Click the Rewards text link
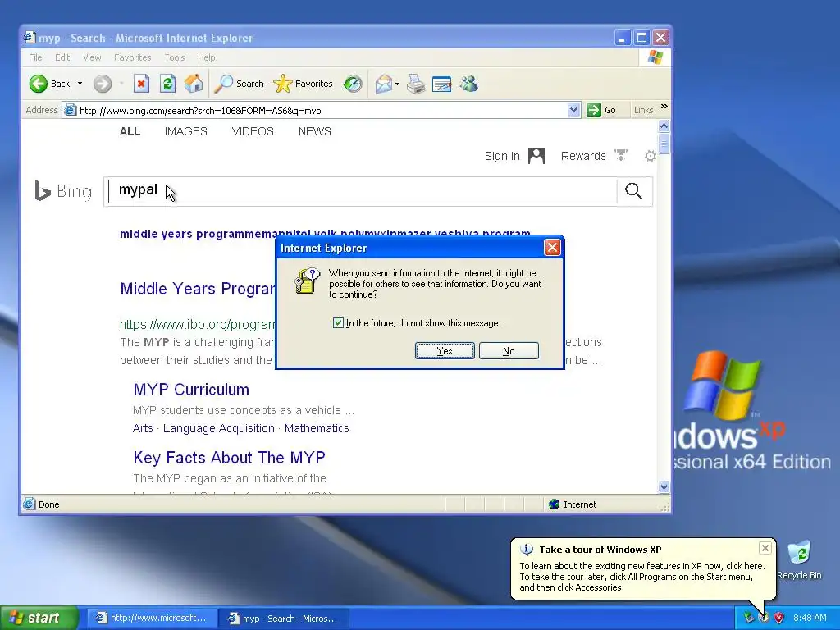 (583, 156)
